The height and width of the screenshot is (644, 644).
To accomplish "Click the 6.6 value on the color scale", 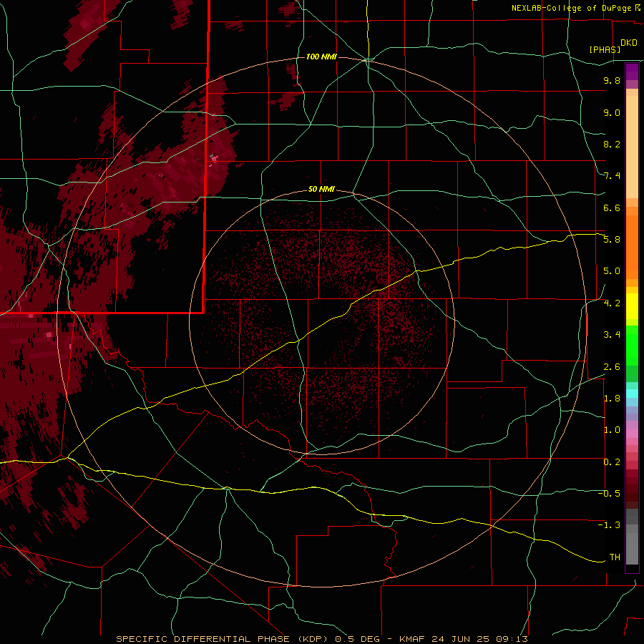I will 612,208.
